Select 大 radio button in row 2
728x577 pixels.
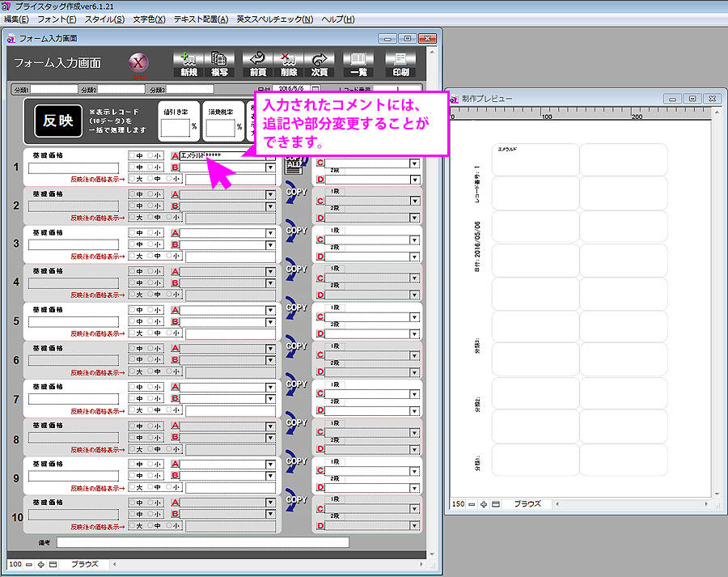tap(132, 218)
